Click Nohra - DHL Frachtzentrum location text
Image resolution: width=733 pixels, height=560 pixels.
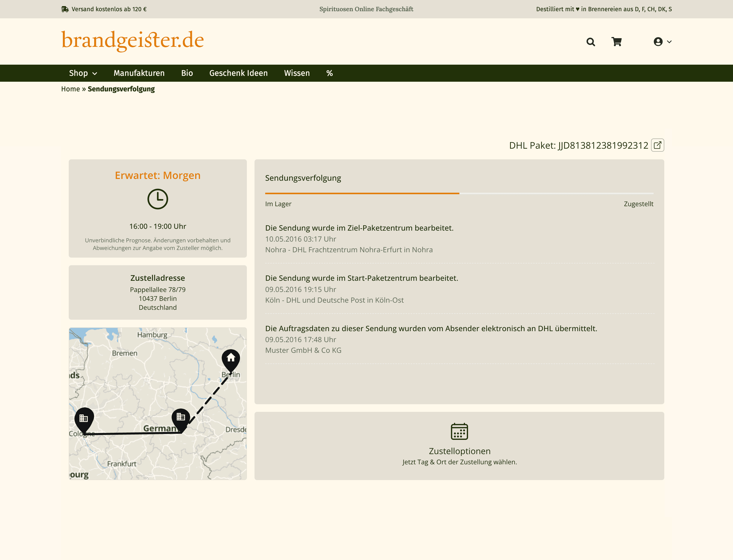(349, 250)
